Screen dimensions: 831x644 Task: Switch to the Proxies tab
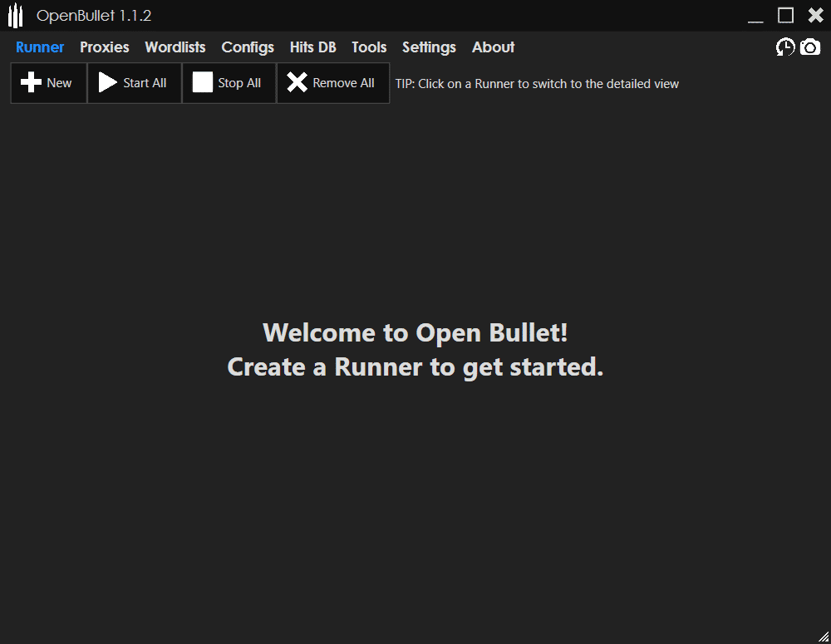click(105, 47)
